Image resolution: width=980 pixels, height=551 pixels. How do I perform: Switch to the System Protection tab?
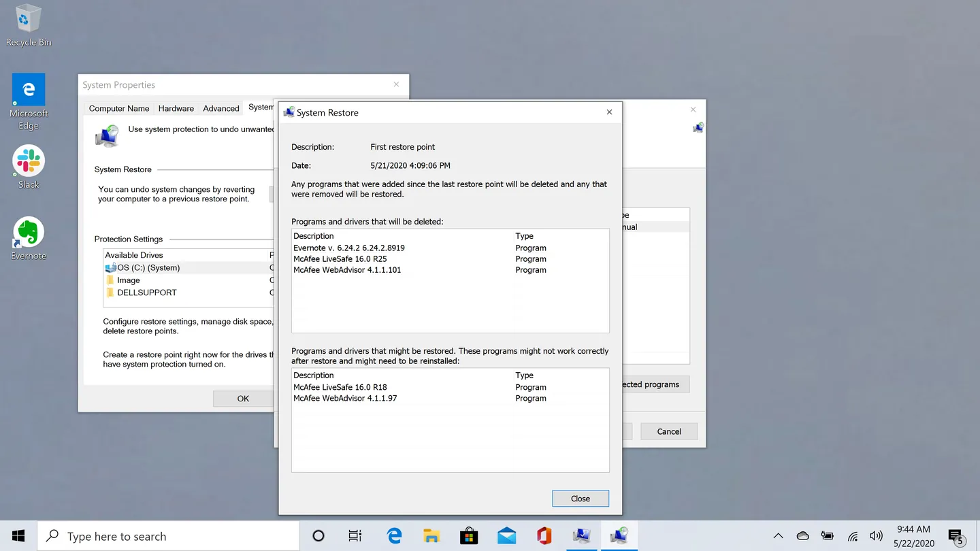pos(261,107)
